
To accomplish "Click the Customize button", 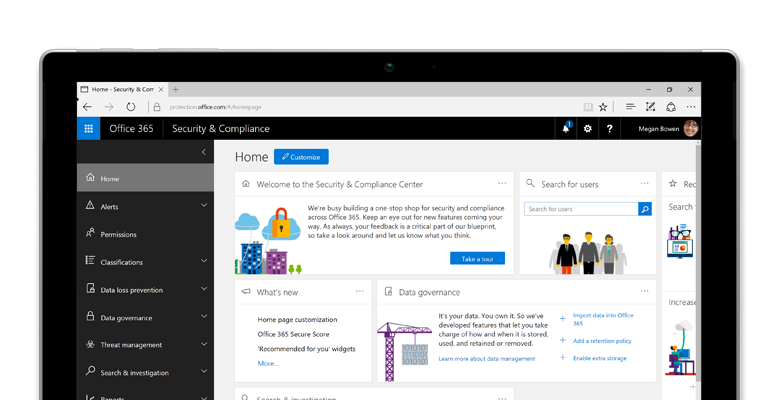I will tap(301, 157).
